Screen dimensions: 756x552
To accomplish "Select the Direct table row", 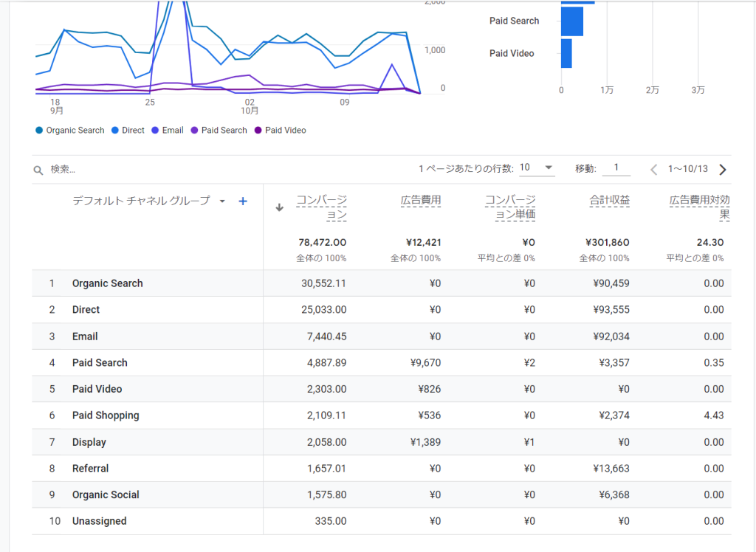I will pyautogui.click(x=382, y=309).
